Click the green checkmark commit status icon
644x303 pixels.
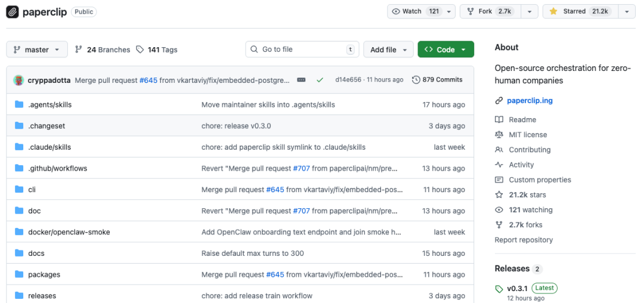[320, 80]
